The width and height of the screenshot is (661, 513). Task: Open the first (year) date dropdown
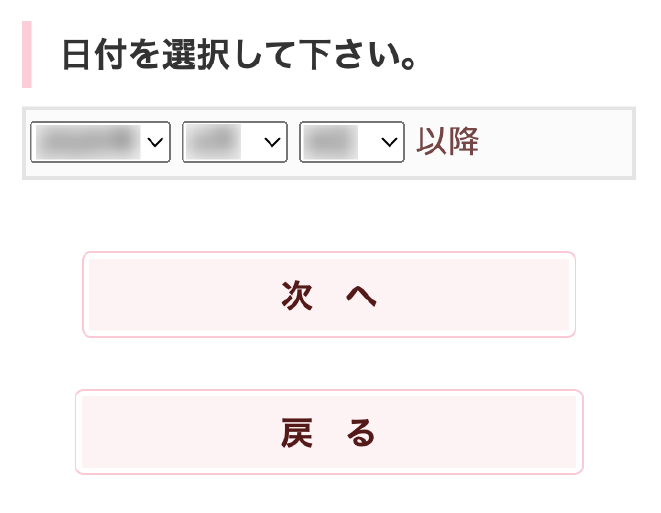(100, 142)
